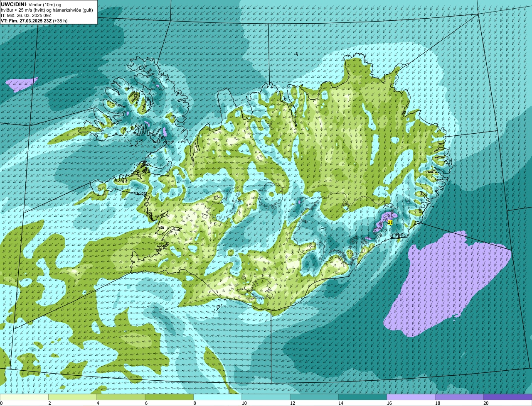Click the 'hviður > 25 m/s' legend line
The height and width of the screenshot is (406, 532).
[x=47, y=10]
